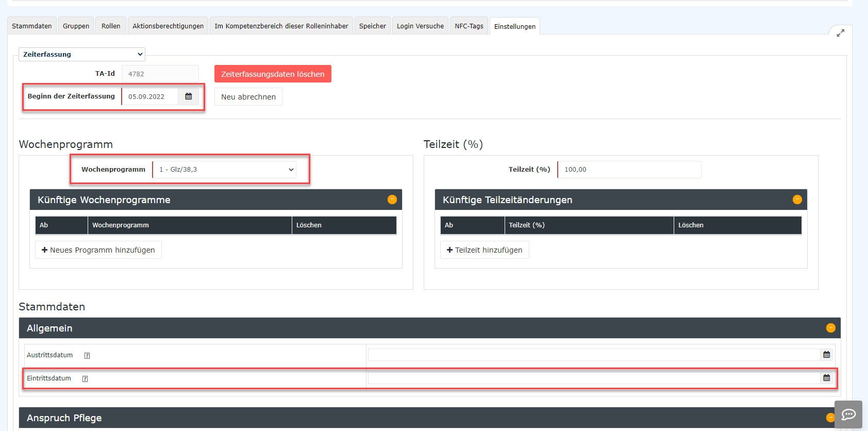868x431 pixels.
Task: Click the Austrittsdatum date input
Action: pyautogui.click(x=594, y=355)
